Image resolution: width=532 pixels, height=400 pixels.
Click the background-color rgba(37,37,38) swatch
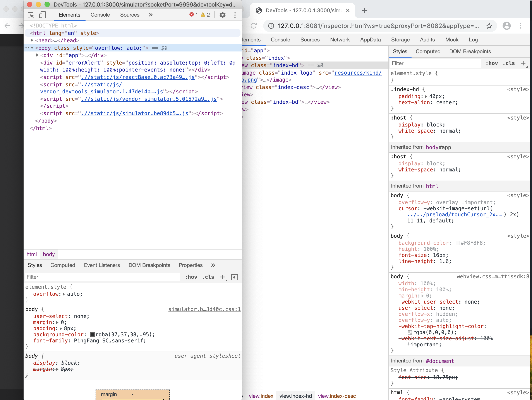(92, 335)
